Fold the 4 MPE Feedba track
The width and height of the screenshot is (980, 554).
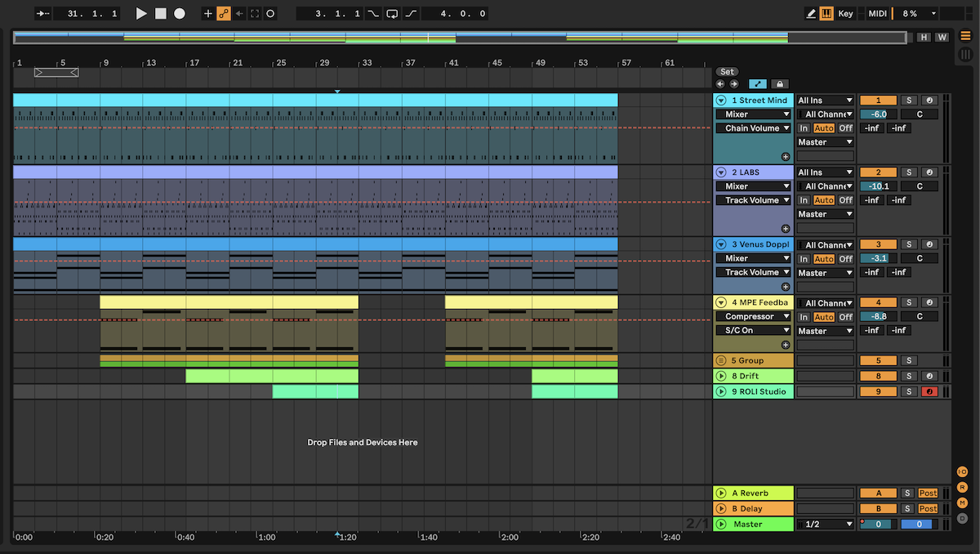(721, 302)
